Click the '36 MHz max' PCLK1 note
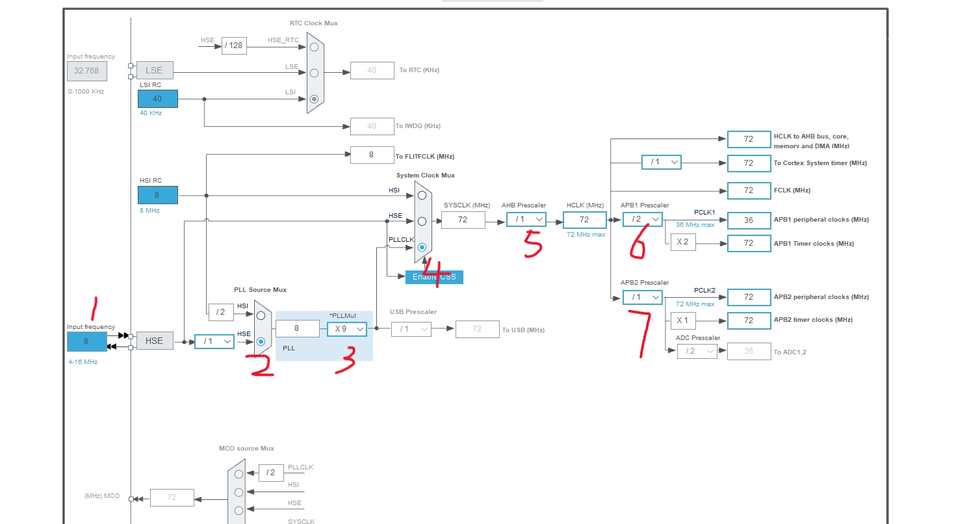980x524 pixels. click(695, 225)
